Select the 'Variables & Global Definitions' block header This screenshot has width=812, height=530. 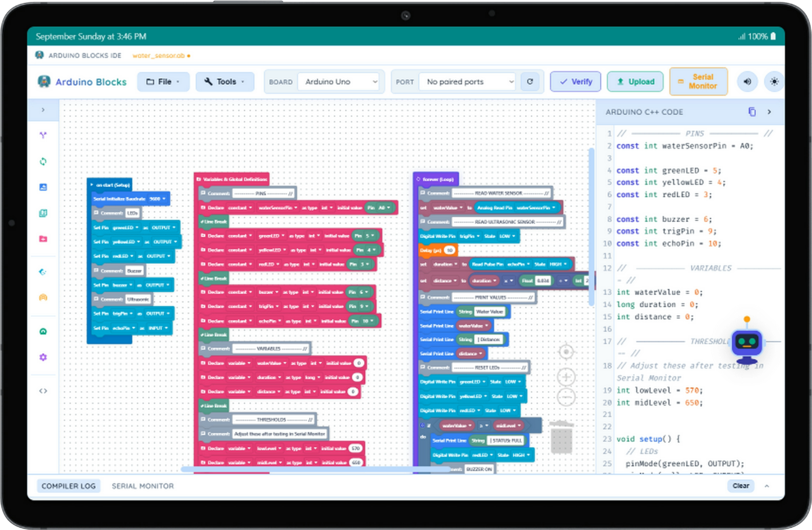(232, 179)
